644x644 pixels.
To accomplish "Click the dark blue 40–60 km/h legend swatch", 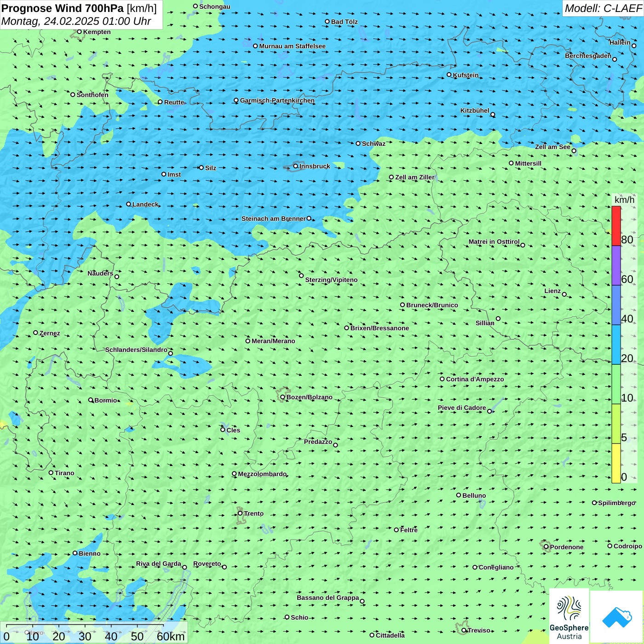I will pyautogui.click(x=616, y=305).
